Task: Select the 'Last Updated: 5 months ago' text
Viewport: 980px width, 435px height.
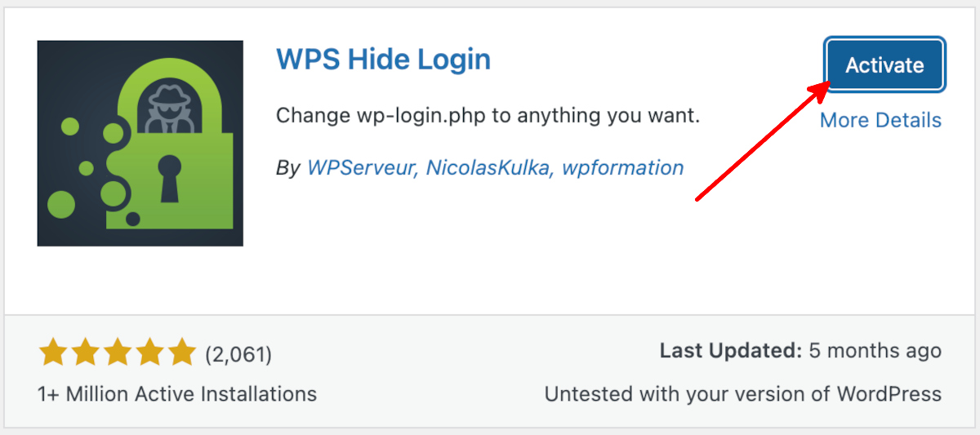Action: [x=800, y=351]
